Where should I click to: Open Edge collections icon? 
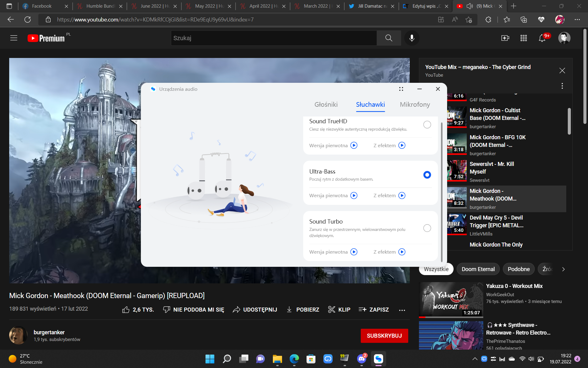524,20
